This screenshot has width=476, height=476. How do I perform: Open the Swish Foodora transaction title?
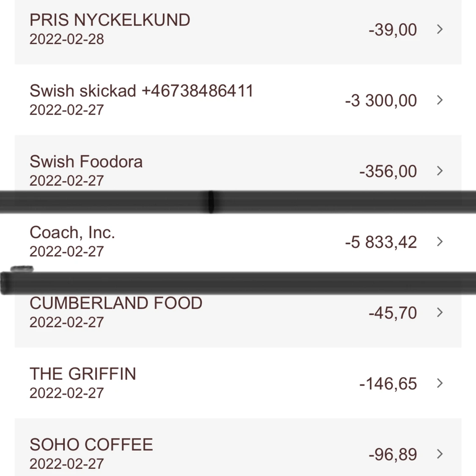86,162
